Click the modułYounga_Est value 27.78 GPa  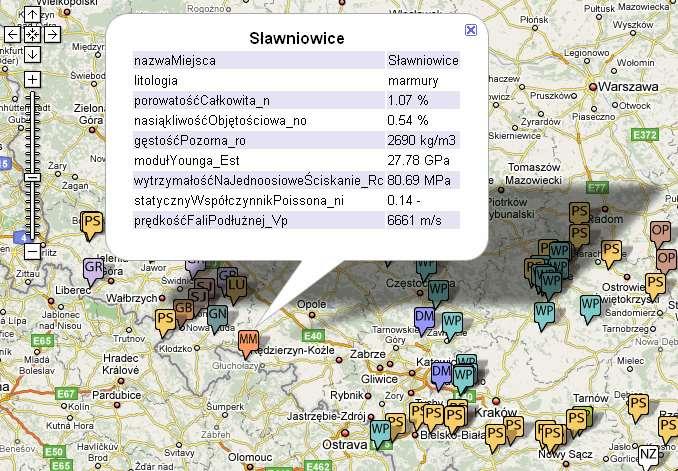click(418, 160)
